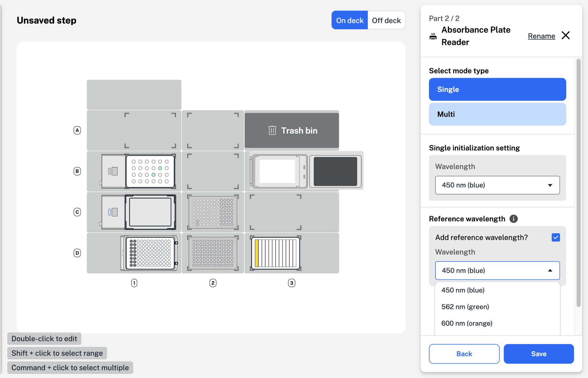The width and height of the screenshot is (588, 378).
Task: Switch to the On deck tab
Action: [350, 20]
